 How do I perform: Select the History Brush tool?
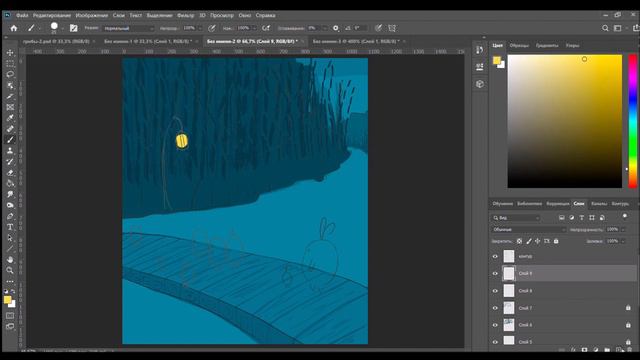coord(10,162)
